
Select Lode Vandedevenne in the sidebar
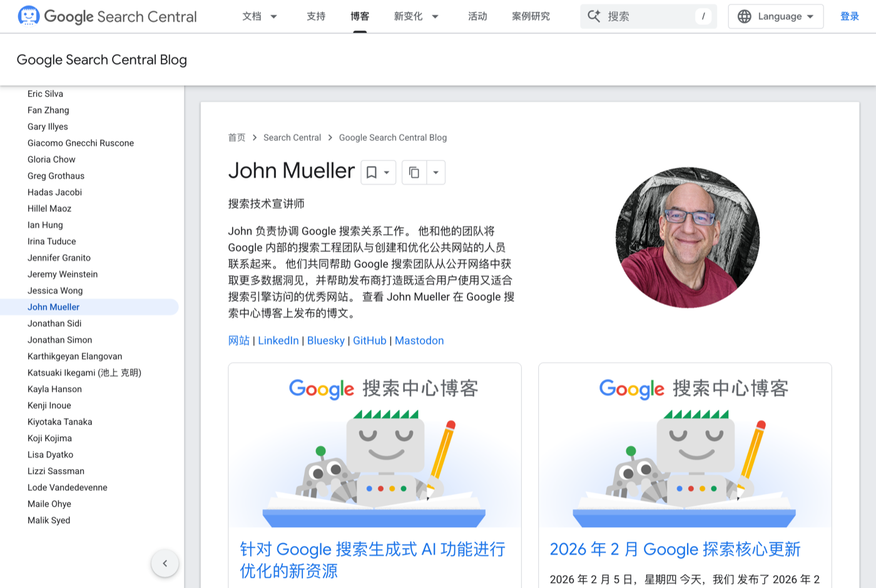point(67,487)
